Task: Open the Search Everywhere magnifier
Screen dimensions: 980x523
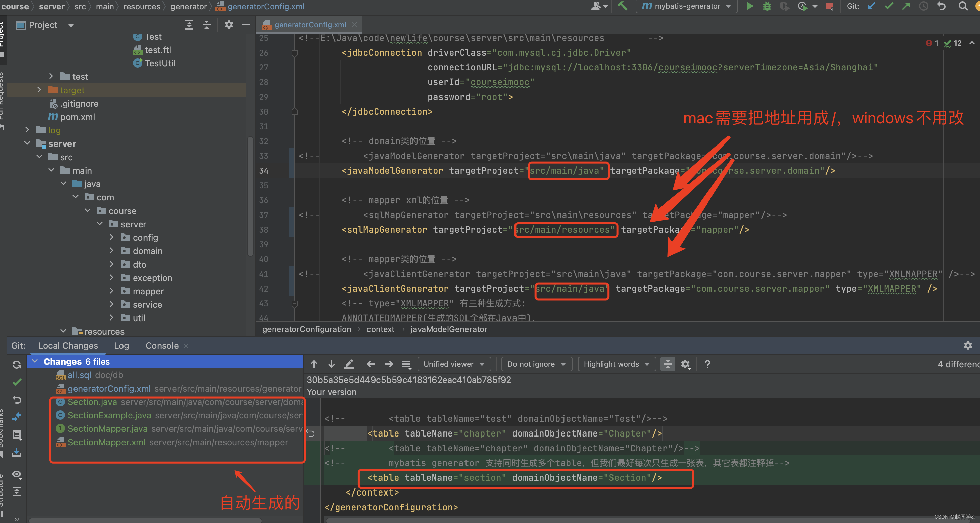Action: [x=963, y=6]
